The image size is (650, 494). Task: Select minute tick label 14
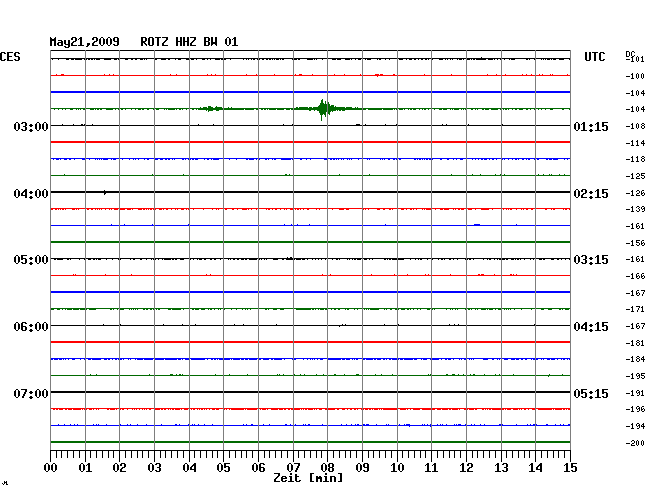pyautogui.click(x=535, y=467)
